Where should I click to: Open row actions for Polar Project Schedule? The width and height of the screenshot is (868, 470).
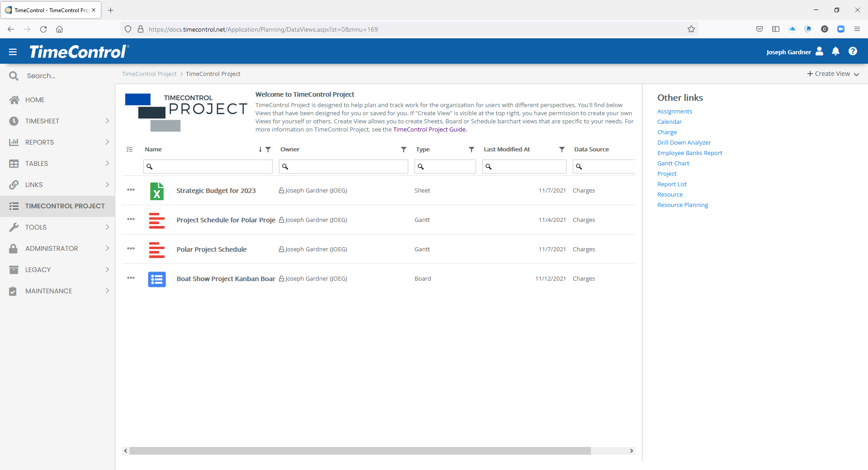pyautogui.click(x=131, y=249)
